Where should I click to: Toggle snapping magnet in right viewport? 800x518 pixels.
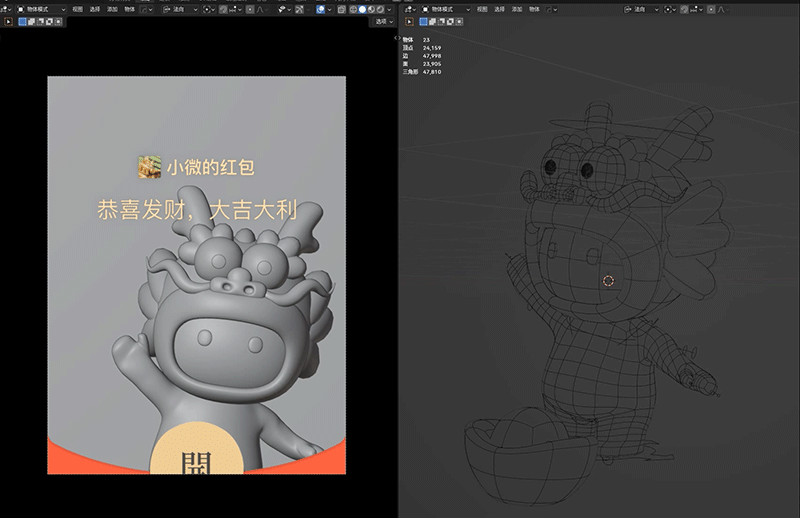(x=684, y=9)
